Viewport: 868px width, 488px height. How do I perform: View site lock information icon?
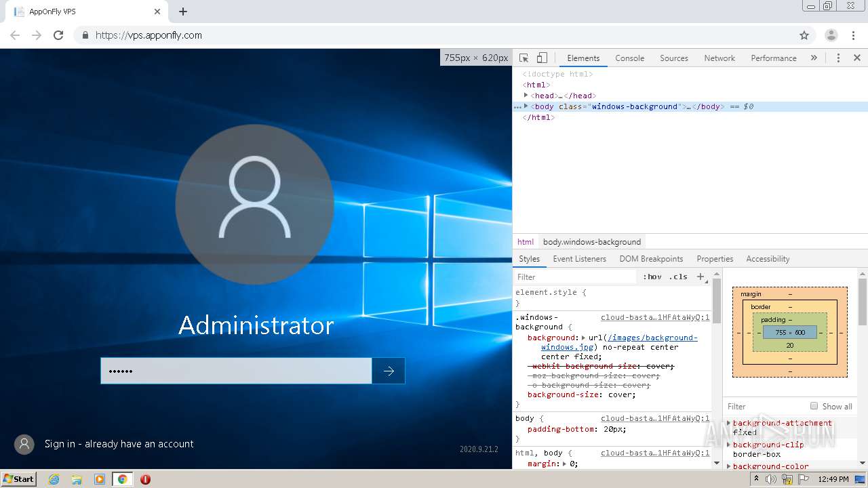click(x=85, y=35)
